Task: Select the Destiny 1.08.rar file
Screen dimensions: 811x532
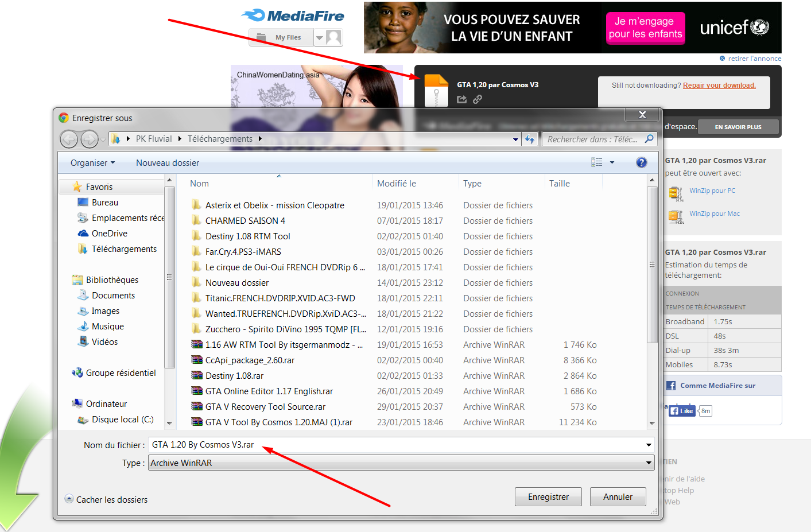Action: (x=234, y=376)
